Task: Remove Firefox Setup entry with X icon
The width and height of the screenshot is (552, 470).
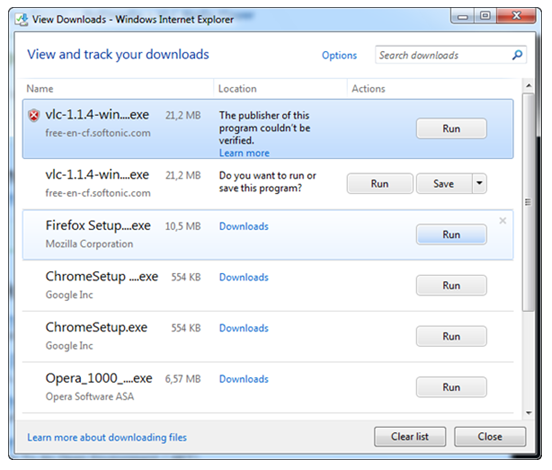Action: (503, 221)
